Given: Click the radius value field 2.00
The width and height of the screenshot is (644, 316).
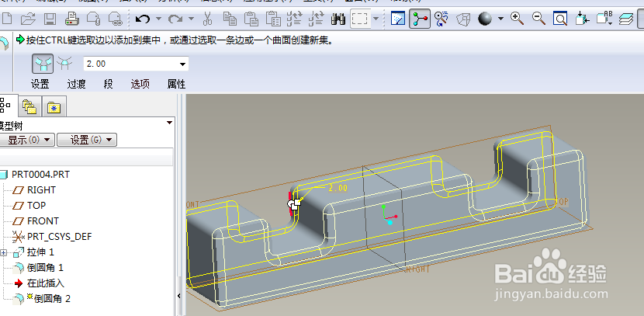Looking at the screenshot, I should [x=130, y=64].
